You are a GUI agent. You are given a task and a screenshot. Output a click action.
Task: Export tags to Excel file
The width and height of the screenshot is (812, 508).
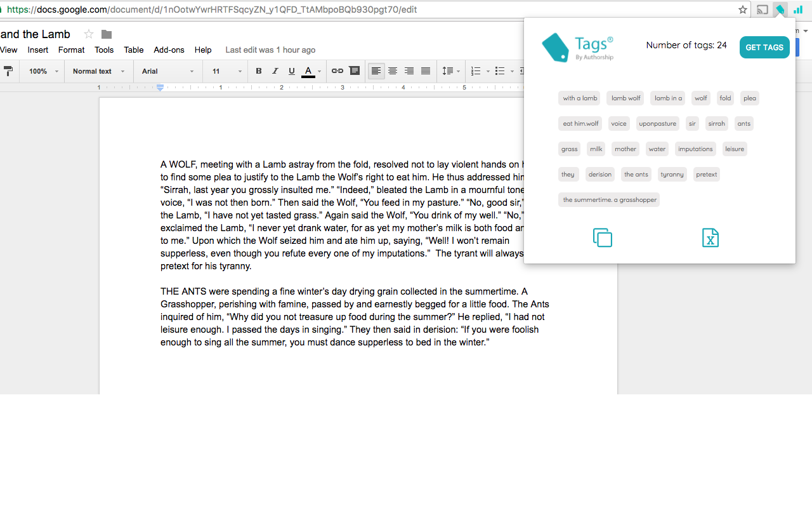[x=710, y=237]
